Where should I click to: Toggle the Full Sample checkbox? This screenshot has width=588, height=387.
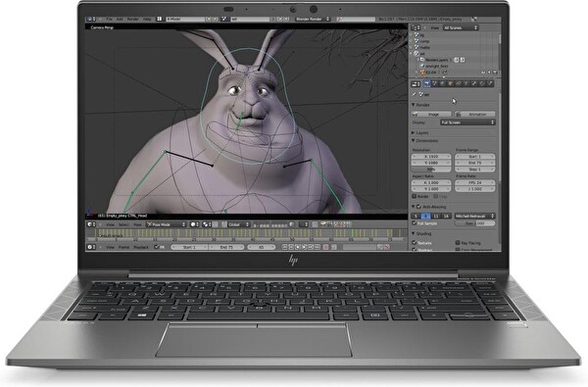tap(415, 223)
